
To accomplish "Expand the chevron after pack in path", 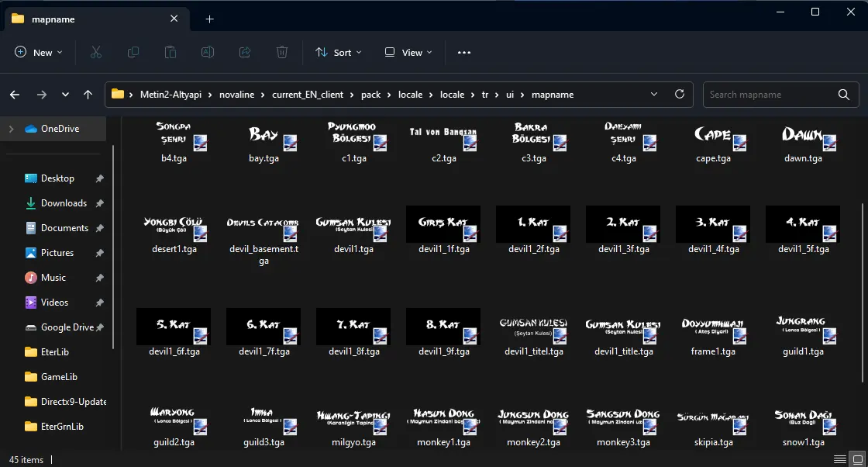I will tap(389, 95).
